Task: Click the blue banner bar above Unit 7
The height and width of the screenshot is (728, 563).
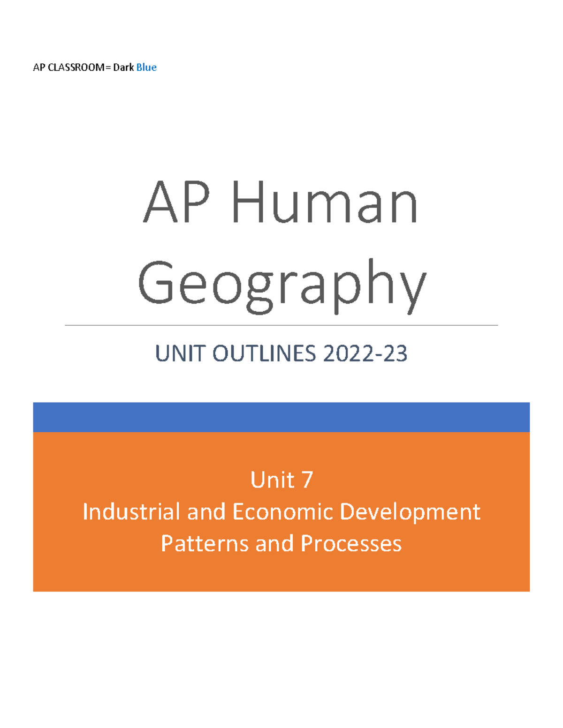Action: (281, 417)
